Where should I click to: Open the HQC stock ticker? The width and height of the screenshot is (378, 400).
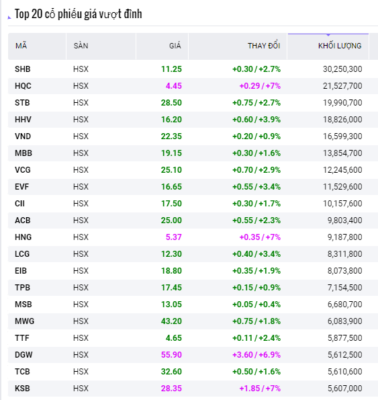click(x=23, y=86)
